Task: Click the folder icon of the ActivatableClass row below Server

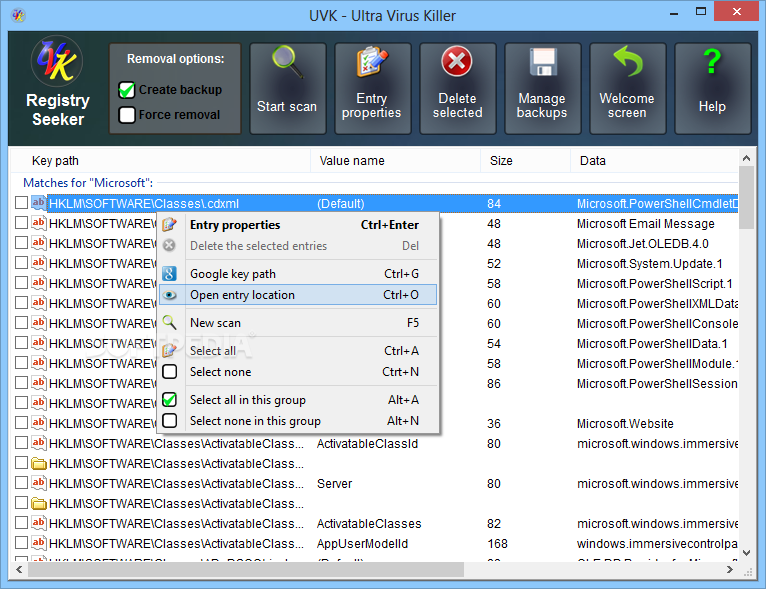Action: [39, 504]
